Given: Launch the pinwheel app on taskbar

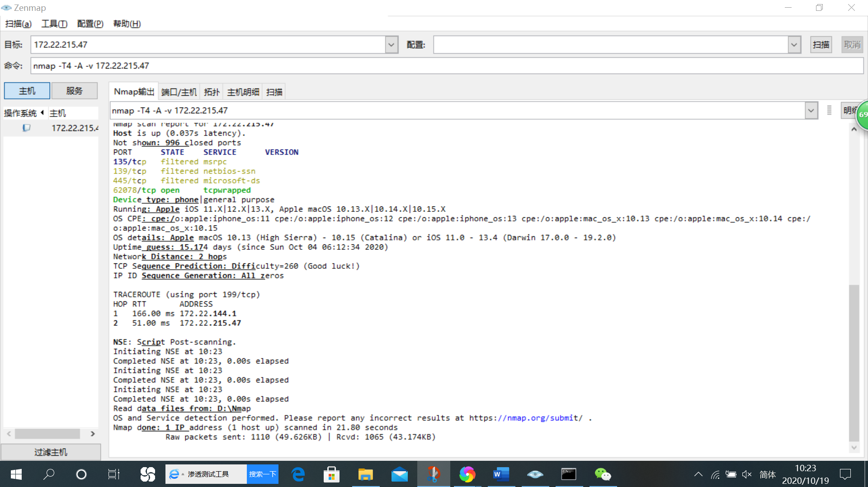Looking at the screenshot, I should [147, 474].
